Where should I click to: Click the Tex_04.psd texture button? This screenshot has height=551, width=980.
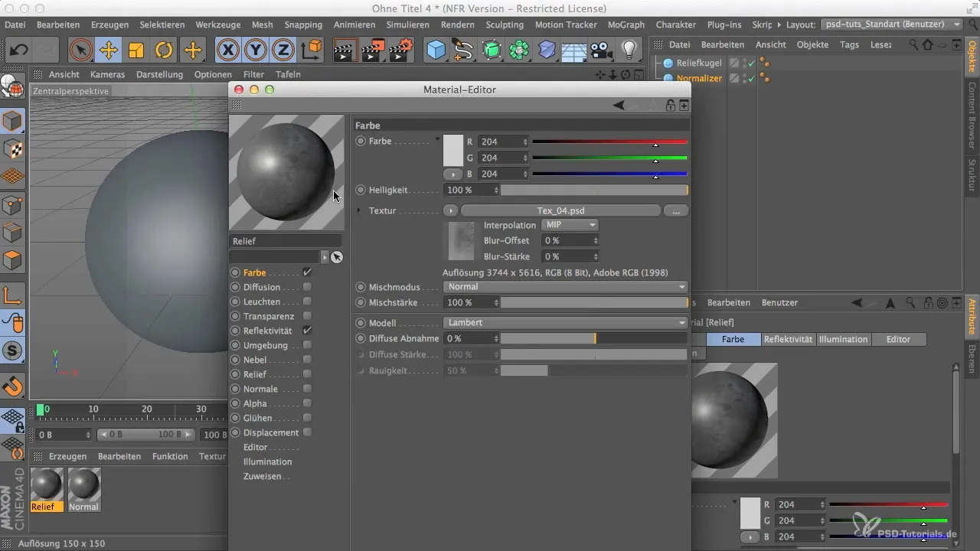pyautogui.click(x=560, y=210)
